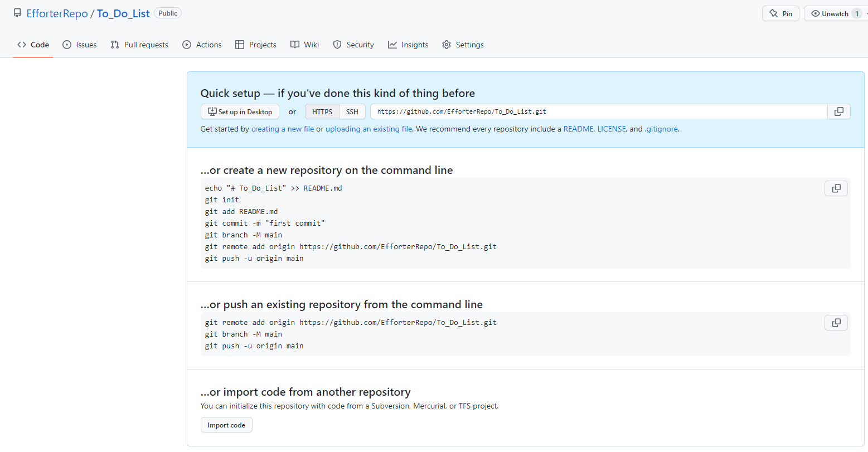Open the EfforterRepo owner link
This screenshot has width=868, height=452.
click(57, 13)
